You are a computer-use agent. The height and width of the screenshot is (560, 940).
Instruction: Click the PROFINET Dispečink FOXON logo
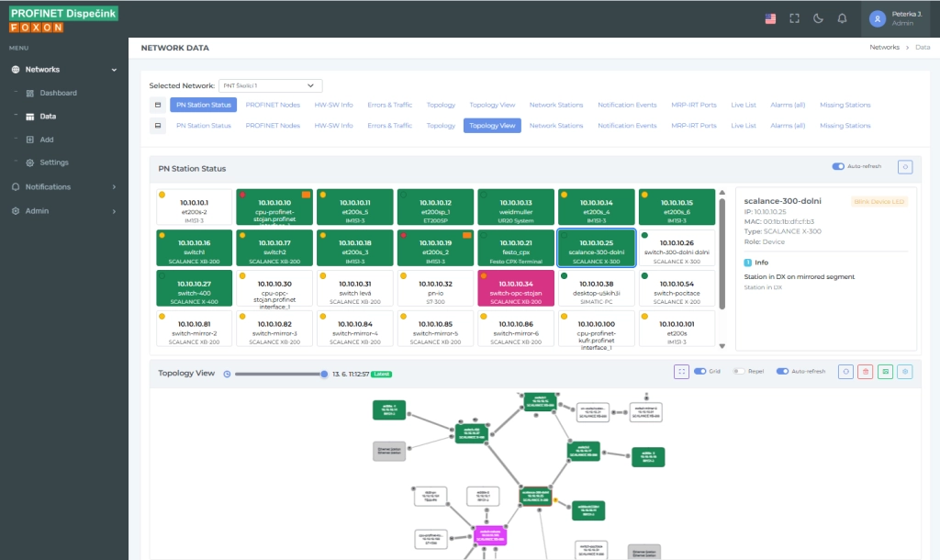[63, 19]
